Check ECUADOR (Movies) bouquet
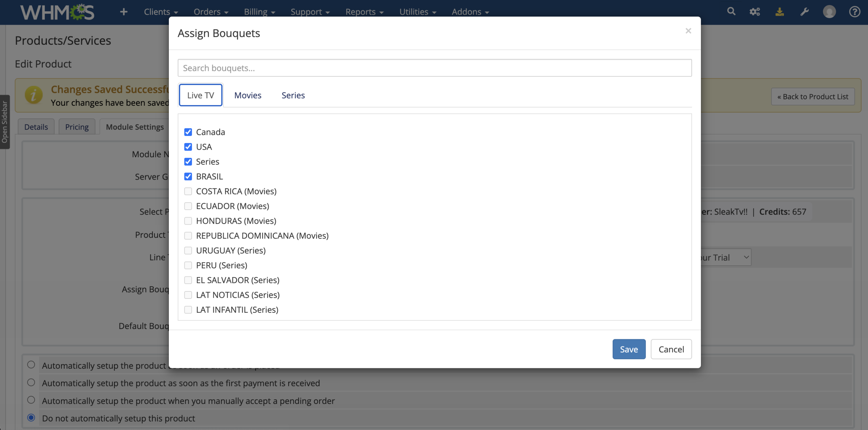Image resolution: width=868 pixels, height=430 pixels. 188,206
